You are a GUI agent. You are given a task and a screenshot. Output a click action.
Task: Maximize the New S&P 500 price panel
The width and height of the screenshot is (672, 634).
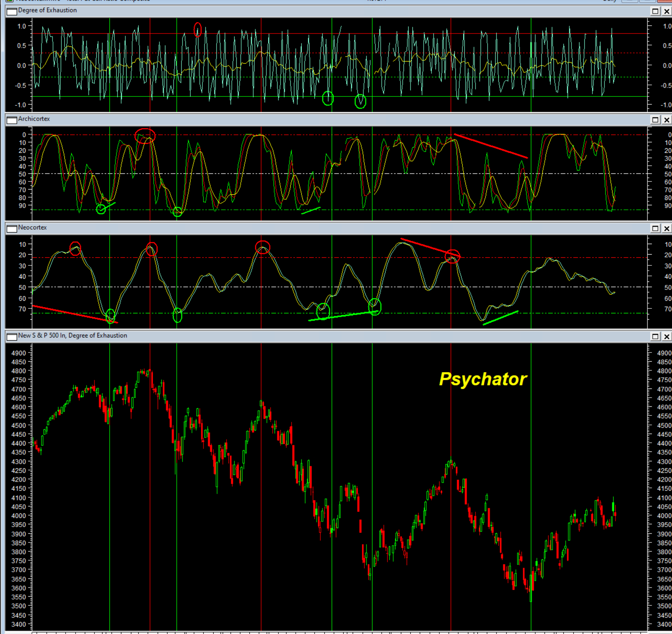[655, 337]
